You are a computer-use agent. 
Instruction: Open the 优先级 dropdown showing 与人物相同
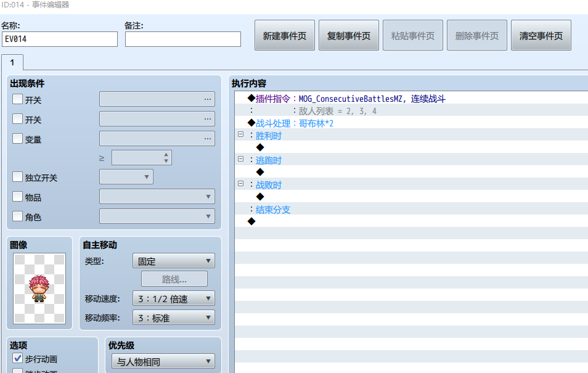[x=163, y=361]
